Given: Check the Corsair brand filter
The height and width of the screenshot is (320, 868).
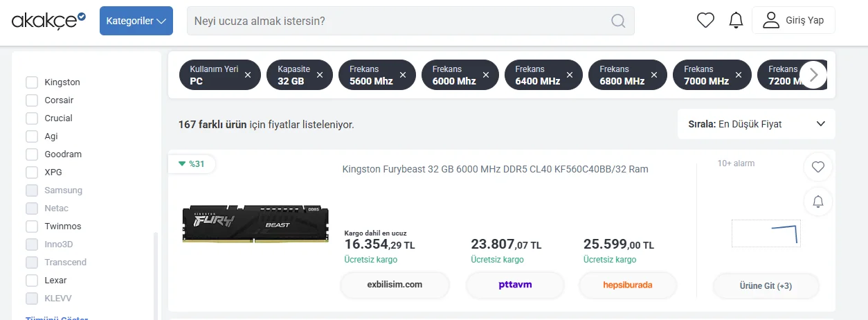Looking at the screenshot, I should pyautogui.click(x=32, y=100).
